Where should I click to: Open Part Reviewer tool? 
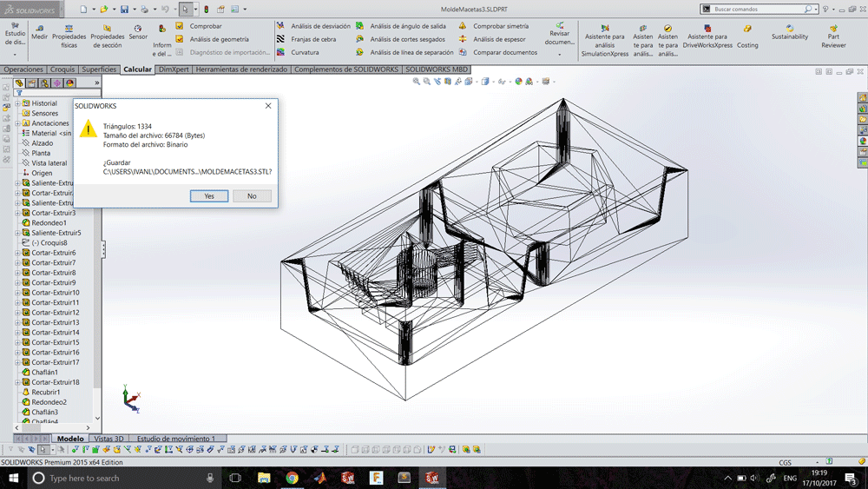(x=833, y=36)
